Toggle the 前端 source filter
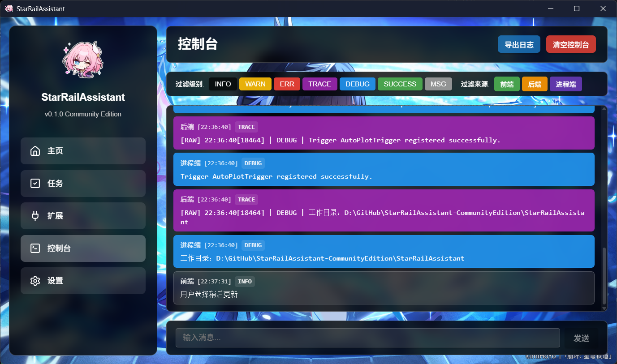617x364 pixels. pyautogui.click(x=506, y=84)
